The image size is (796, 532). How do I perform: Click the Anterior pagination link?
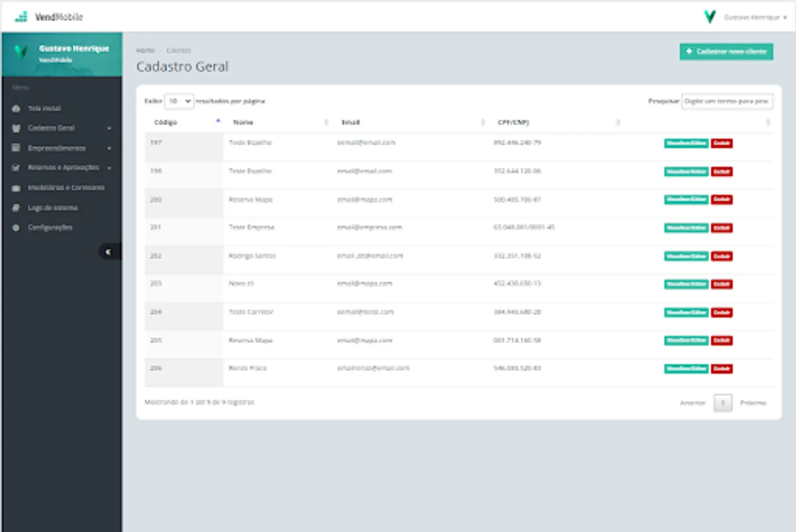tap(693, 403)
